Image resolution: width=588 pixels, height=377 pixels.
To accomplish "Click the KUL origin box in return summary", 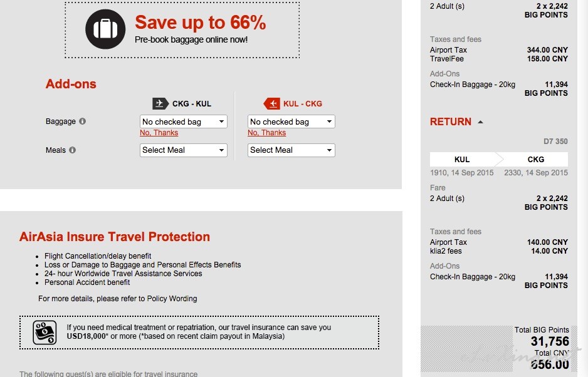I will coord(462,159).
